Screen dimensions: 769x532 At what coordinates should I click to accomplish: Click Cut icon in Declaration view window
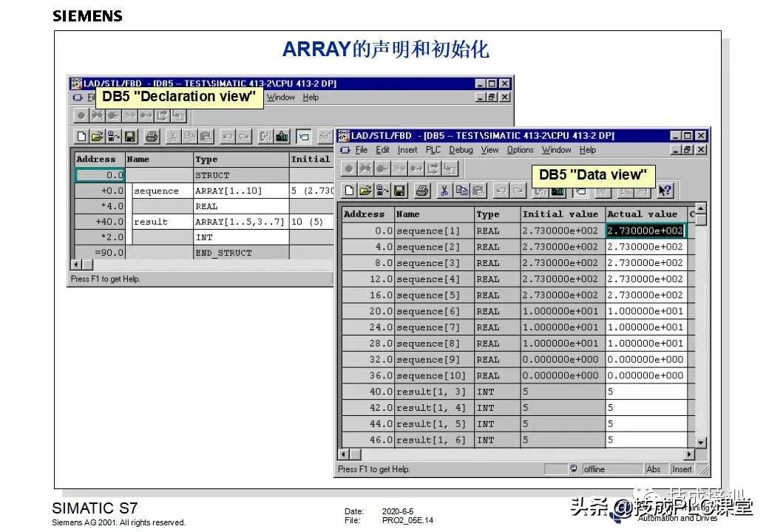click(x=173, y=137)
